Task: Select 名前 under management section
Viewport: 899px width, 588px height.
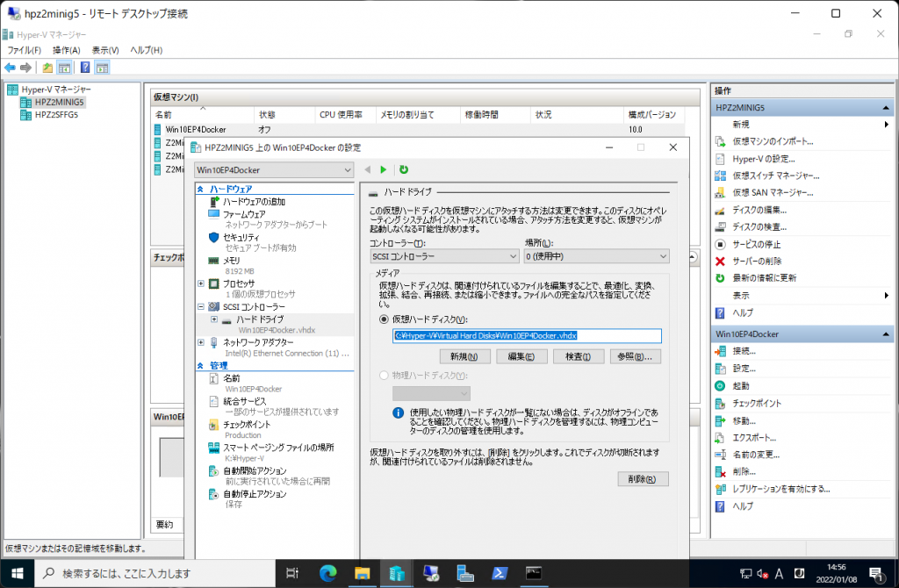Action: point(231,378)
